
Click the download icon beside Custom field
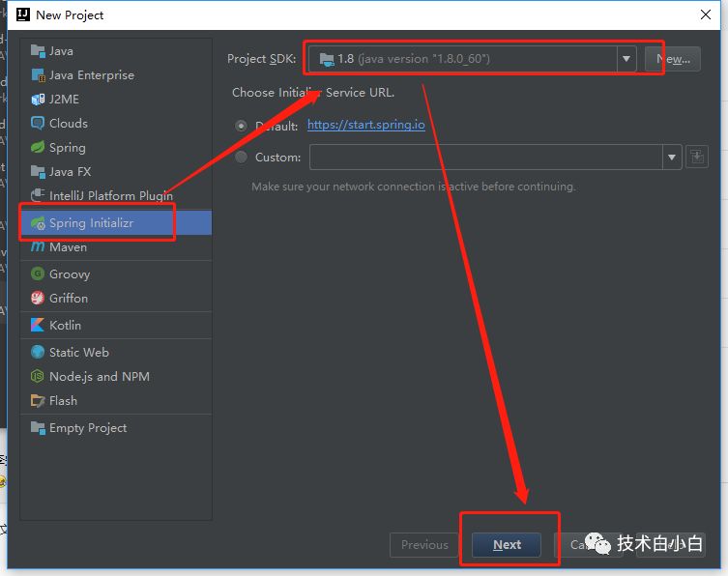pyautogui.click(x=697, y=157)
